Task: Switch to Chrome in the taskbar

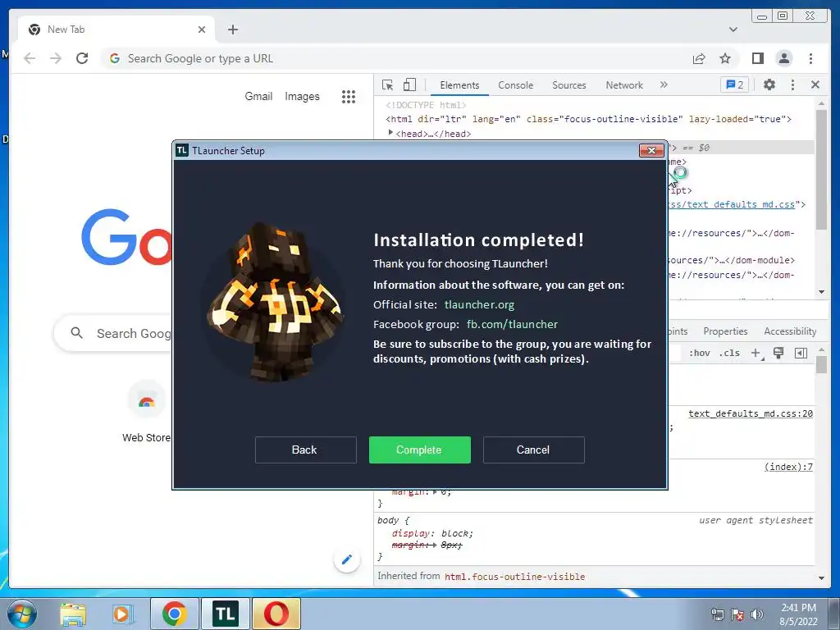Action: coord(174,614)
